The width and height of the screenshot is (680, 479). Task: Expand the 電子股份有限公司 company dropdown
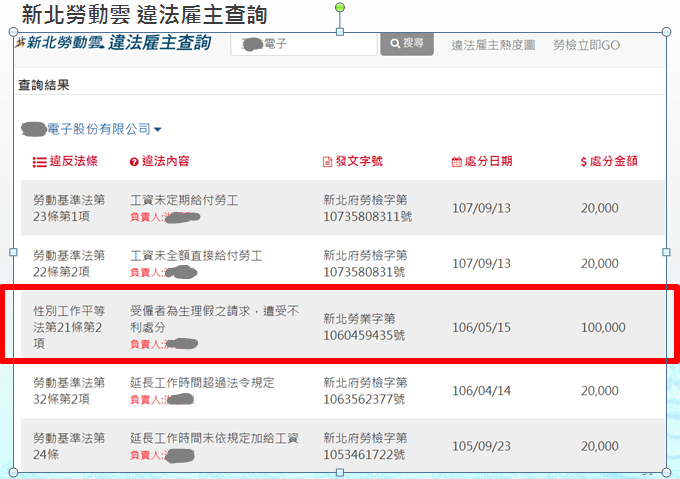(91, 129)
